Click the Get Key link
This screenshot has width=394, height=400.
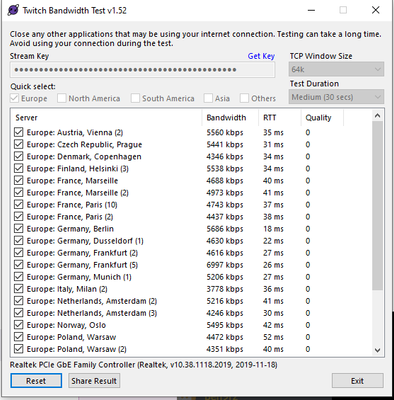261,56
